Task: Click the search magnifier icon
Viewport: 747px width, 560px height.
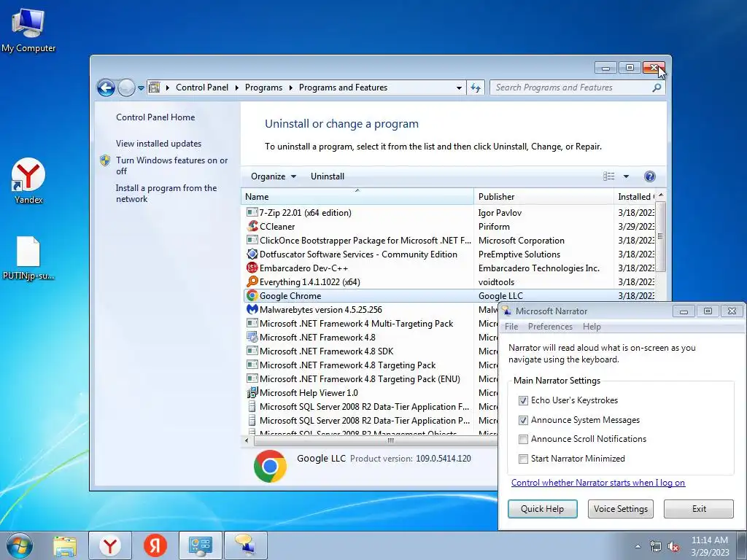Action: click(657, 87)
